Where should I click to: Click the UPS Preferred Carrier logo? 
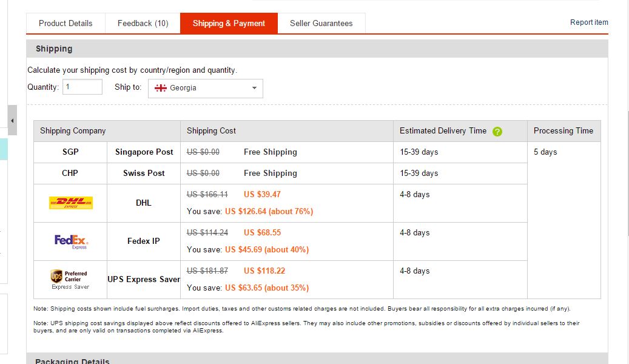[70, 279]
